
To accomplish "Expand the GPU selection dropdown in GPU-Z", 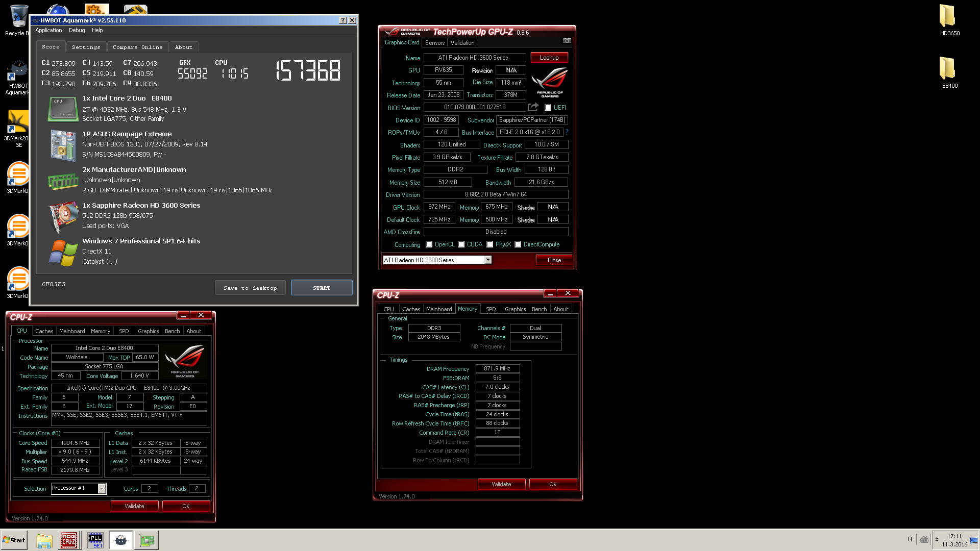I will coord(488,260).
